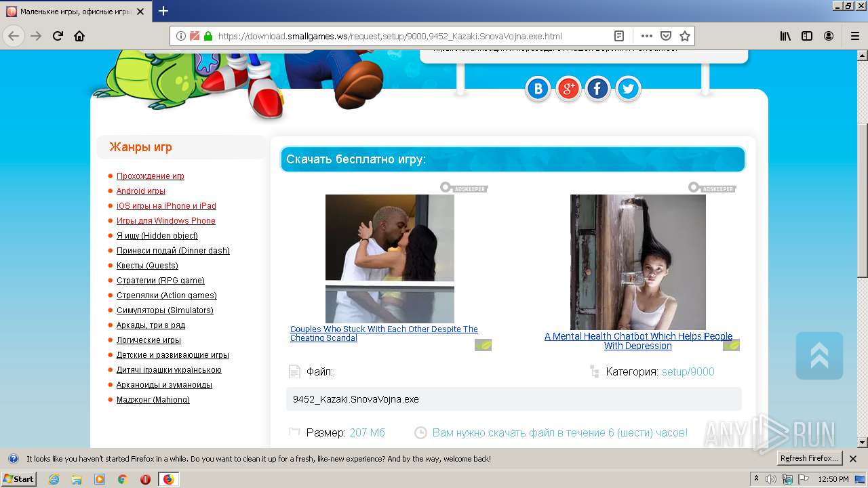The image size is (868, 488).
Task: Open the Start menu
Action: pyautogui.click(x=18, y=479)
